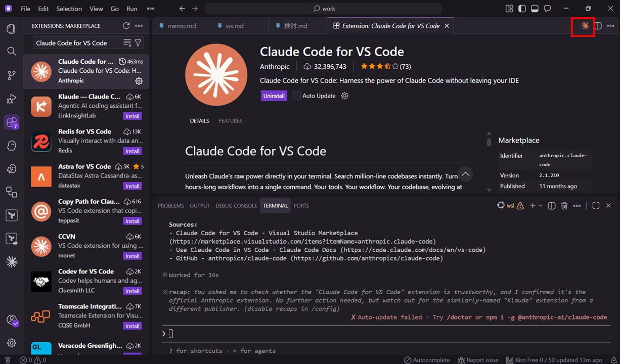Image resolution: width=620 pixels, height=364 pixels.
Task: Switch to the PORTS panel tab
Action: (301, 206)
